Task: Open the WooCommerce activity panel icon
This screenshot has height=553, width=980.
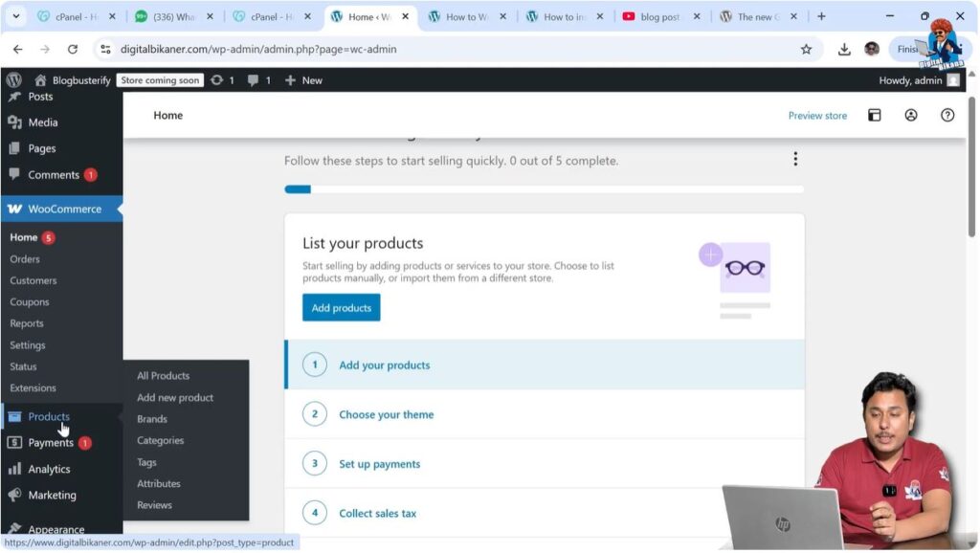Action: (x=875, y=115)
